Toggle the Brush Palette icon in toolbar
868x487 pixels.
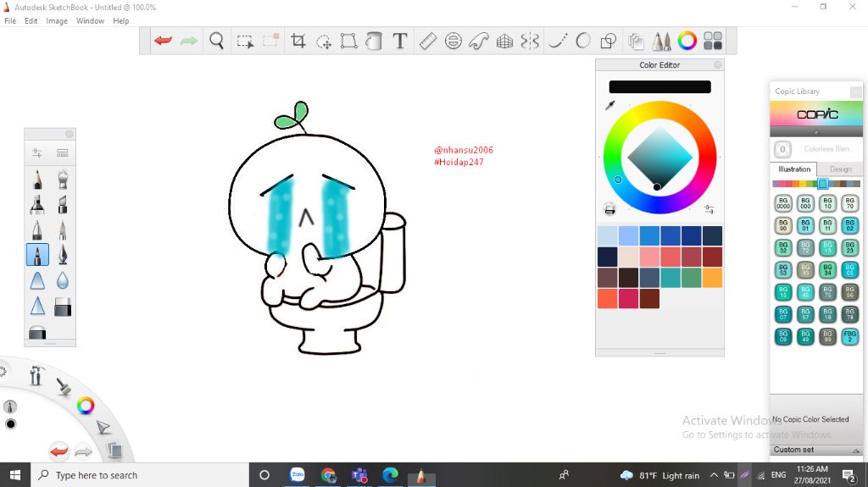[x=661, y=41]
